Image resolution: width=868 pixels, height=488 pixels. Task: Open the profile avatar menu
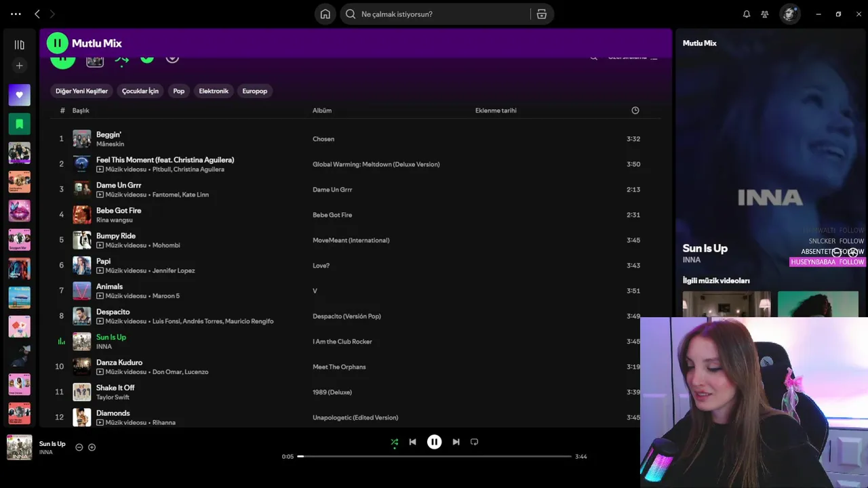point(789,14)
